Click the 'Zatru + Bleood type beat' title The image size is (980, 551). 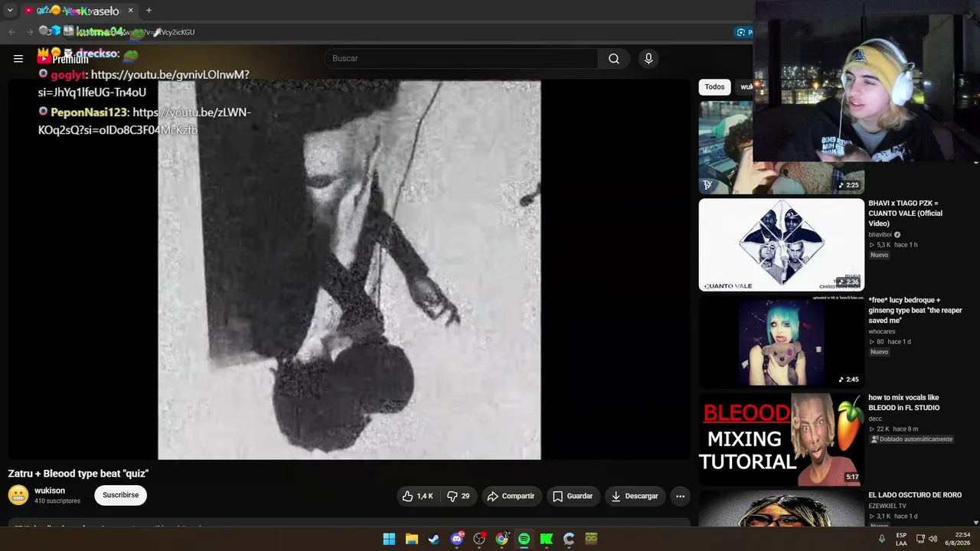[x=78, y=474]
